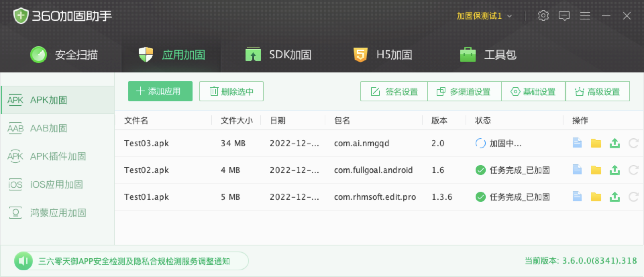Click the 当前版本 3.6.0.0 version text

pyautogui.click(x=581, y=261)
